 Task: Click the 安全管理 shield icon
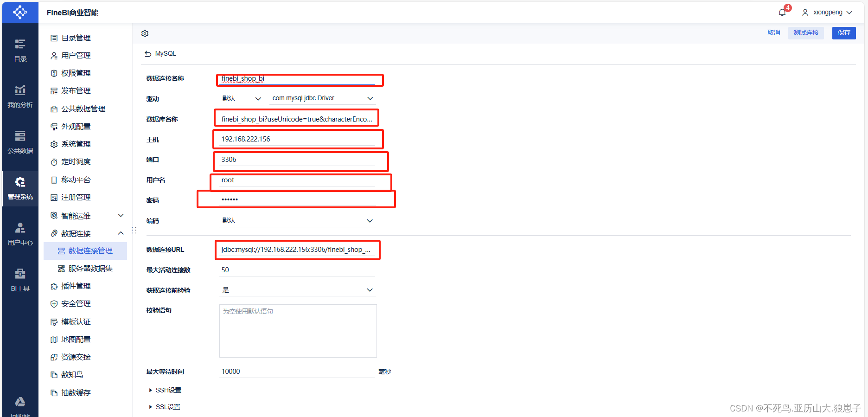coord(54,304)
